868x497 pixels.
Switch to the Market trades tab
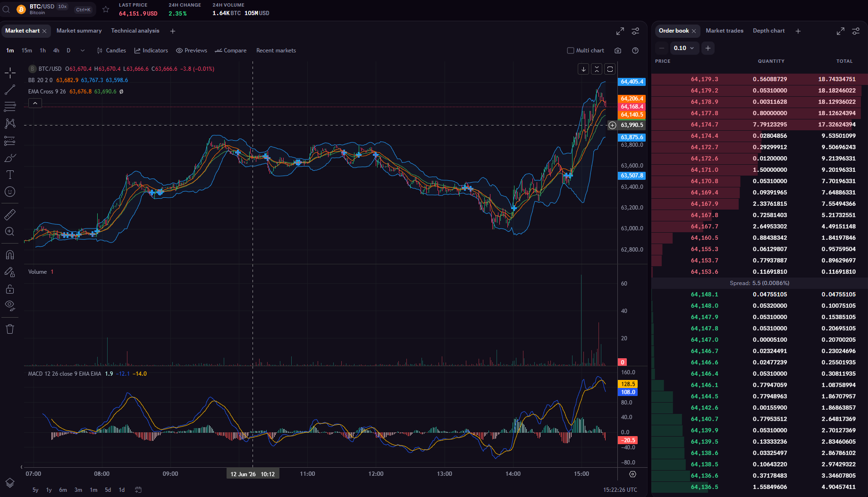click(725, 31)
